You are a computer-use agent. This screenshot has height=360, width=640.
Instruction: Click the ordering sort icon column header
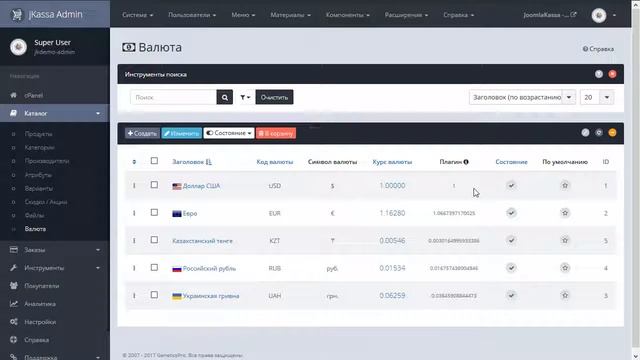(134, 162)
